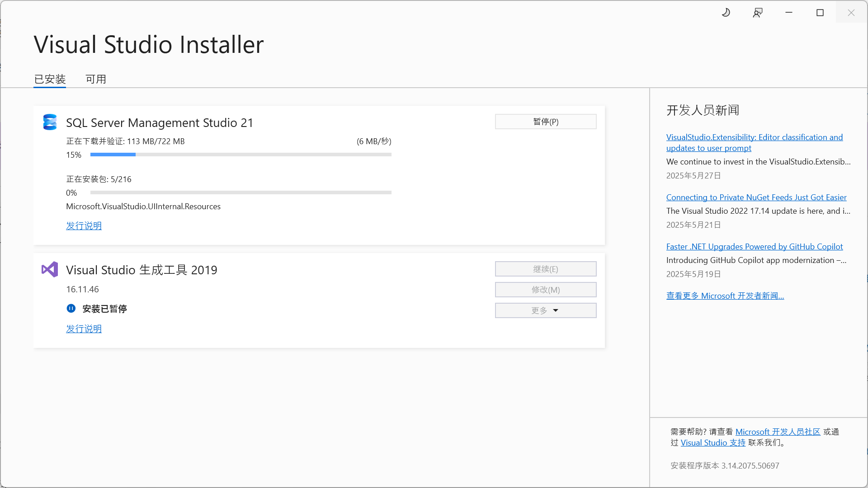This screenshot has height=488, width=868.
Task: Toggle dark theme with the moon icon
Action: [726, 12]
